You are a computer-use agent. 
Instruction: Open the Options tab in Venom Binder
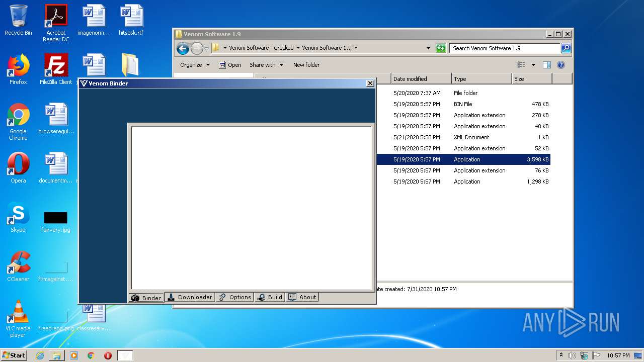click(235, 297)
